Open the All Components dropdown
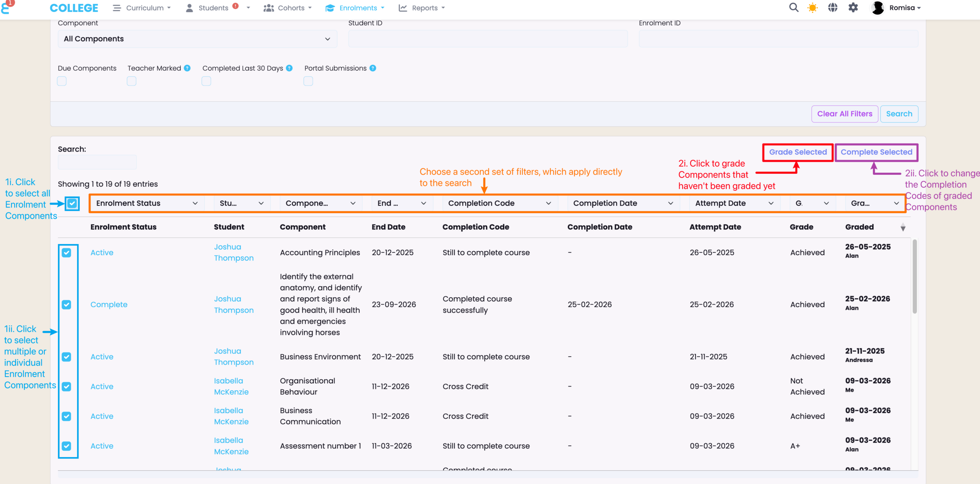The width and height of the screenshot is (980, 484). point(197,39)
